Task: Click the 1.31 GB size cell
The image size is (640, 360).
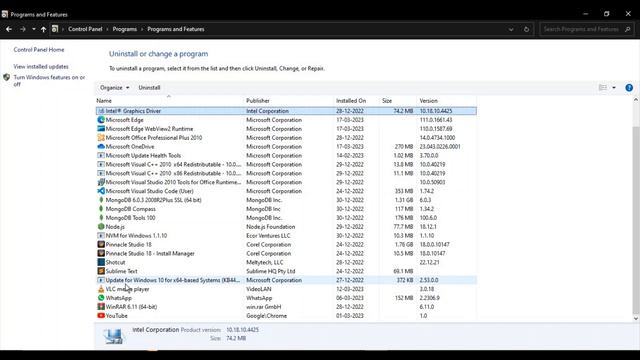Action: point(404,200)
